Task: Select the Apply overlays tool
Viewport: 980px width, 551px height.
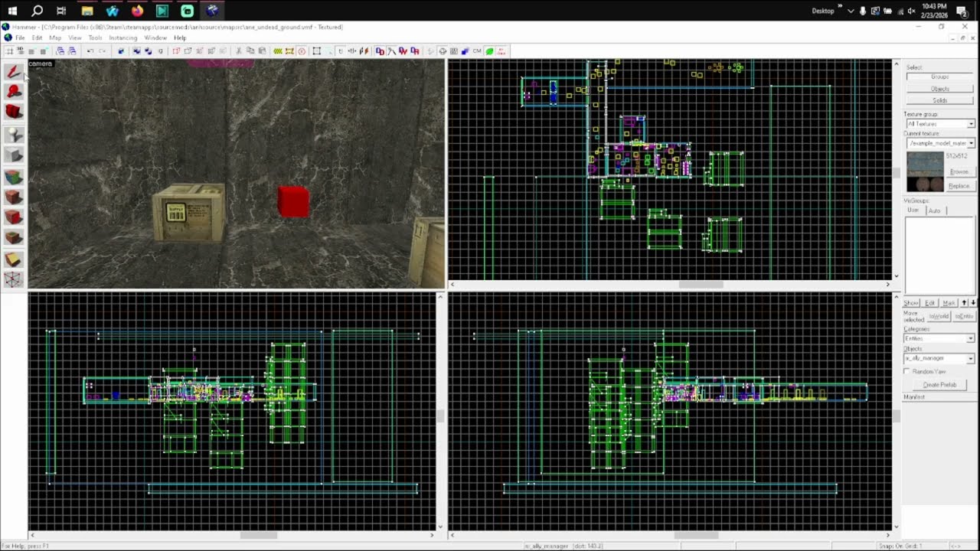Action: [x=13, y=238]
